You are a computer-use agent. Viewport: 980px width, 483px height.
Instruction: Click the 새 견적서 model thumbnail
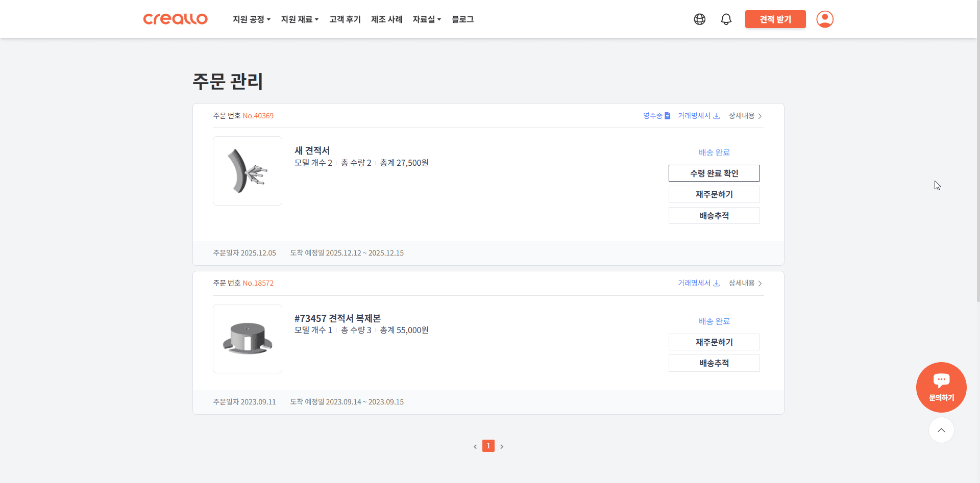(x=248, y=171)
